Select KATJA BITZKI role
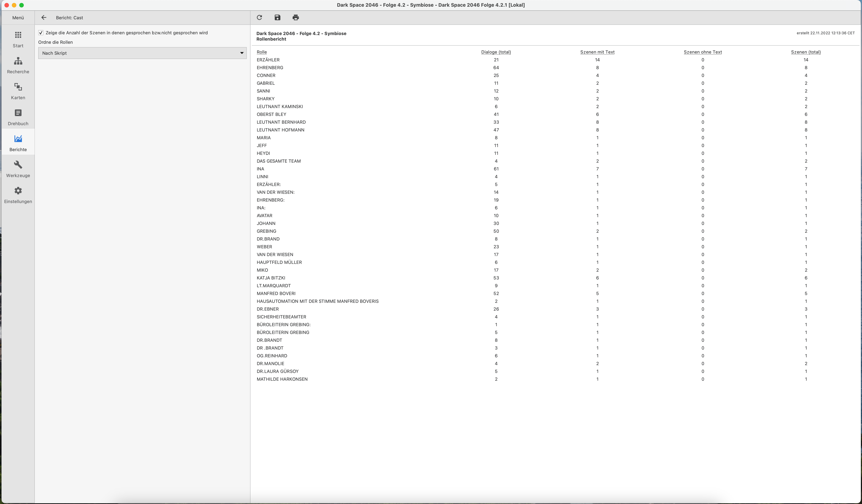862x504 pixels. [x=271, y=278]
